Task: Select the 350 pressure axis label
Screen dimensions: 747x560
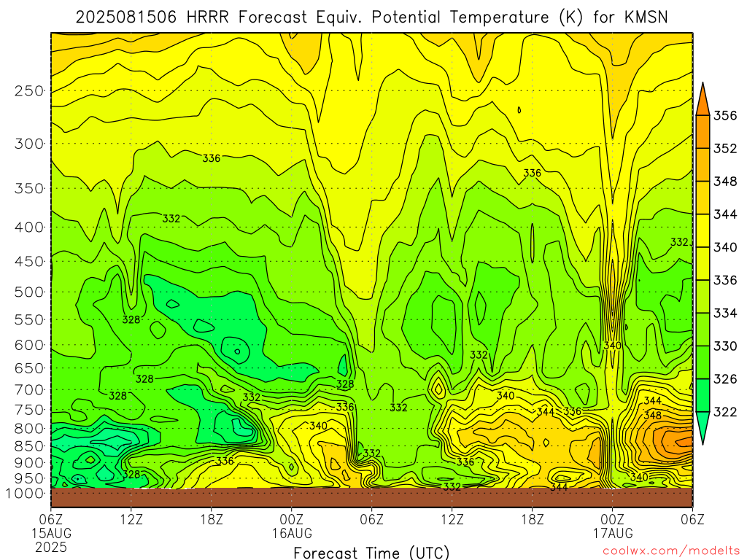Action: [29, 188]
